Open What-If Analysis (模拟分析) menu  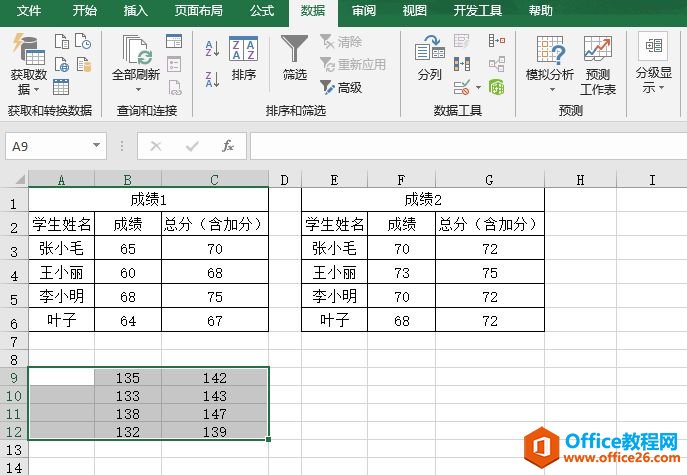point(550,65)
